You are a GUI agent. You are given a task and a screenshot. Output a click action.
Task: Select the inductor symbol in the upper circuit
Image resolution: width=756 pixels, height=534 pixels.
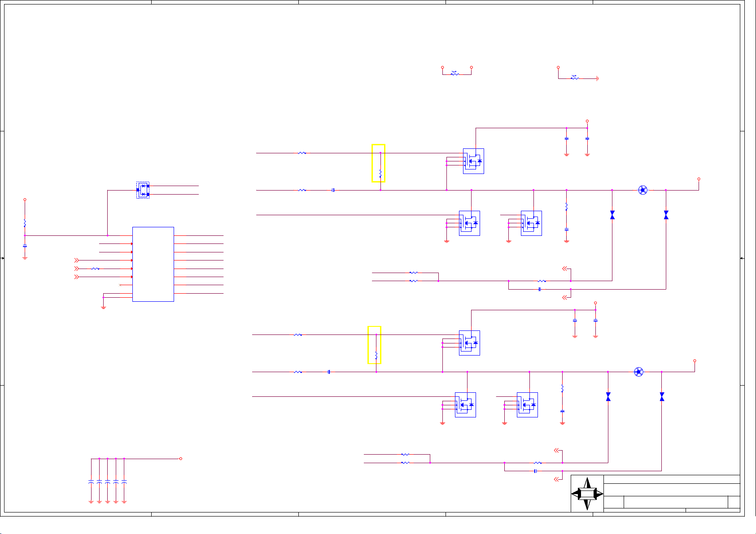642,190
